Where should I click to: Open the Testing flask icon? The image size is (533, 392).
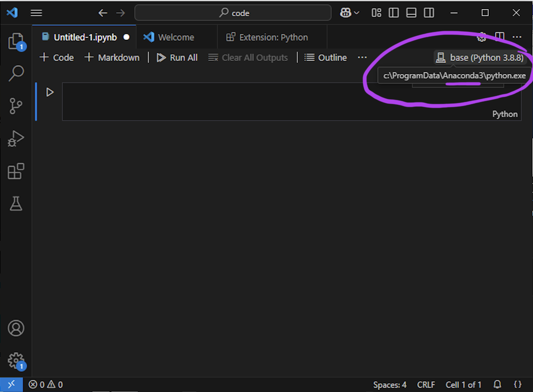pos(16,204)
